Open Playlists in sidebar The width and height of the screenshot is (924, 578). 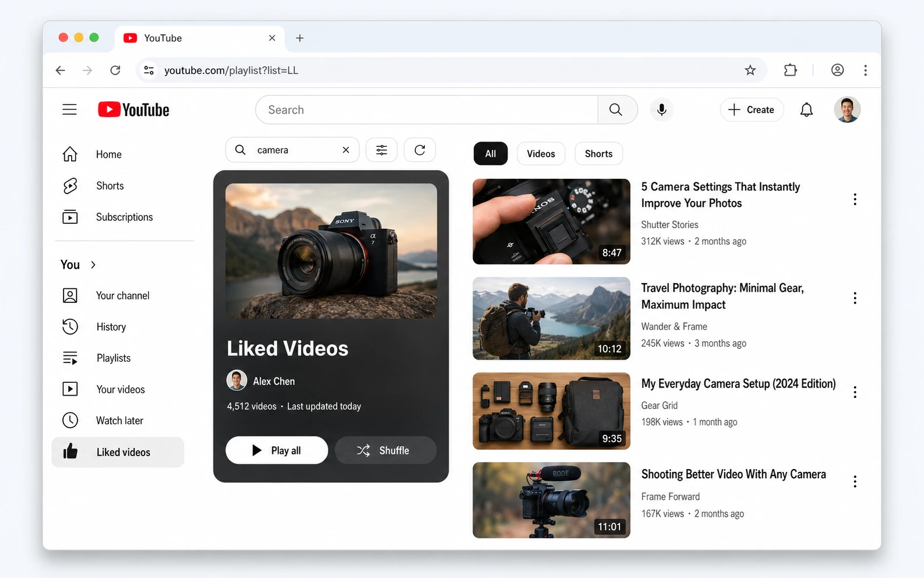(x=118, y=358)
